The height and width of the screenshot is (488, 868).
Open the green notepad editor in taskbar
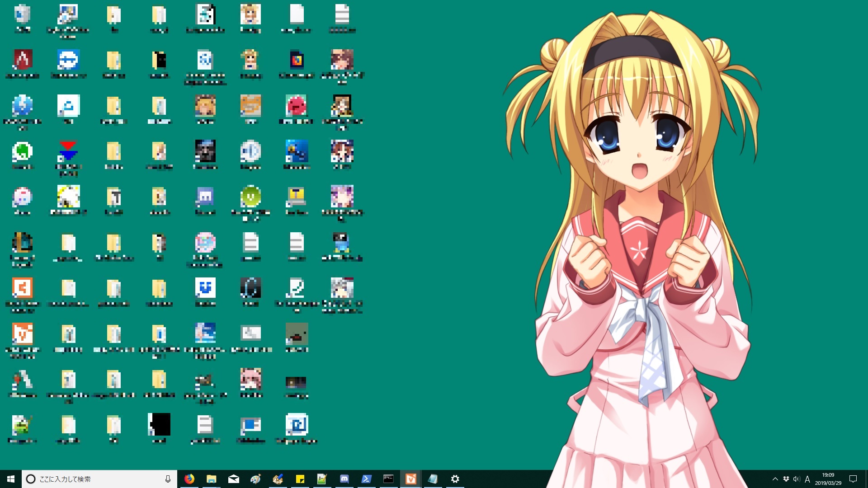click(x=322, y=479)
